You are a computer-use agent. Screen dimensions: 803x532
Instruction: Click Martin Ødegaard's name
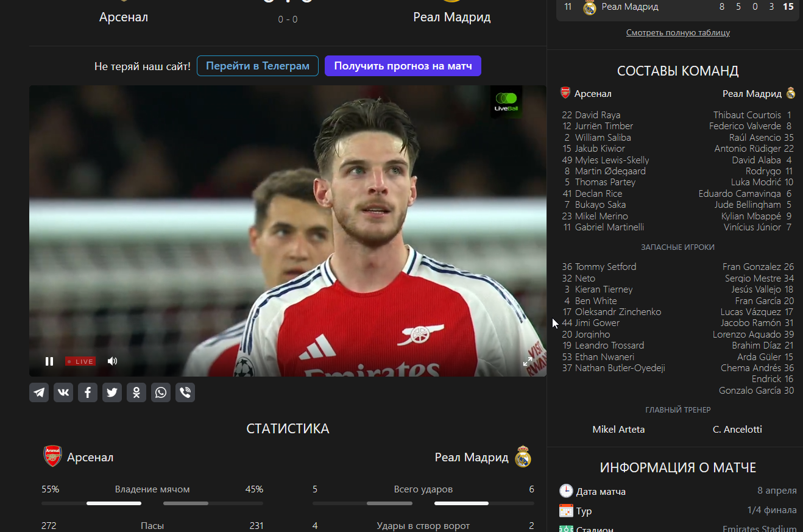[610, 171]
